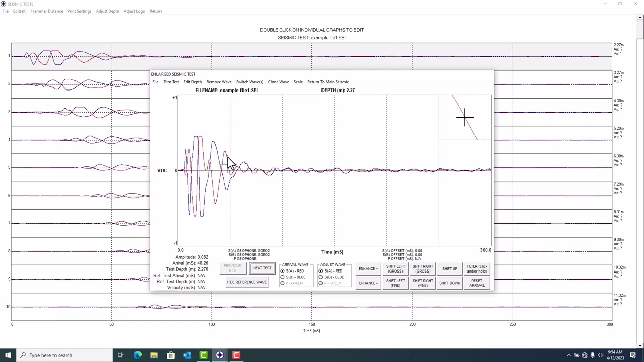Screen dimensions: 644x362
Task: Click SHIFT RIGHT (GROSS) button
Action: 423,269
